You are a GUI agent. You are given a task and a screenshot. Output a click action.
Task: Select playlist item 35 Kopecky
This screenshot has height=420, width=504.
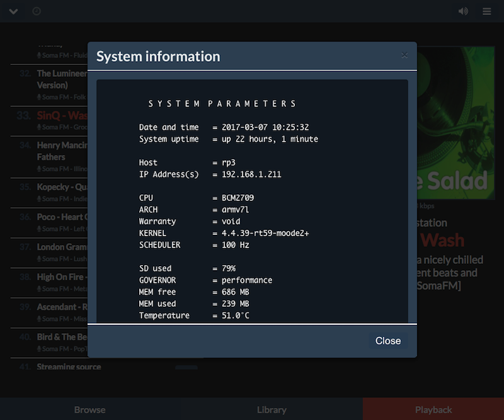(x=49, y=193)
